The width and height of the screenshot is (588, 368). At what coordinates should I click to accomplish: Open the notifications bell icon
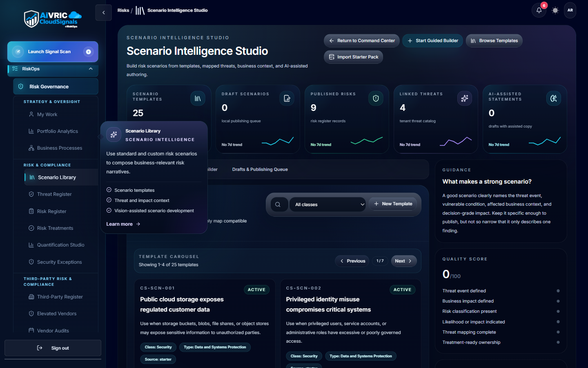pos(539,10)
